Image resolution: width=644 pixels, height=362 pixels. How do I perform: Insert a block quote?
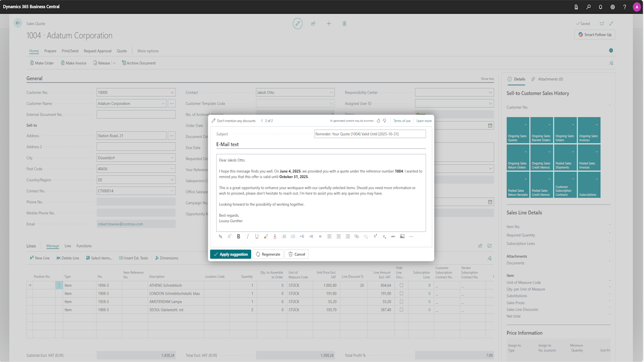(320, 236)
